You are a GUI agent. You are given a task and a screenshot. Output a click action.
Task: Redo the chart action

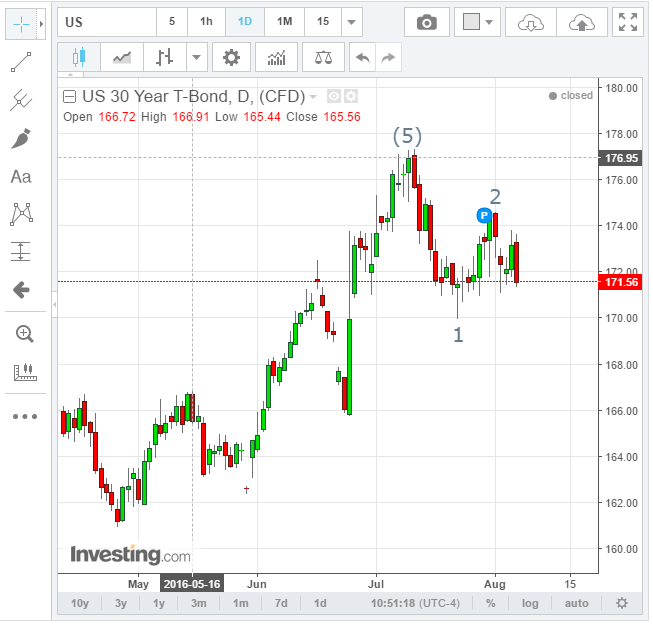(x=388, y=57)
